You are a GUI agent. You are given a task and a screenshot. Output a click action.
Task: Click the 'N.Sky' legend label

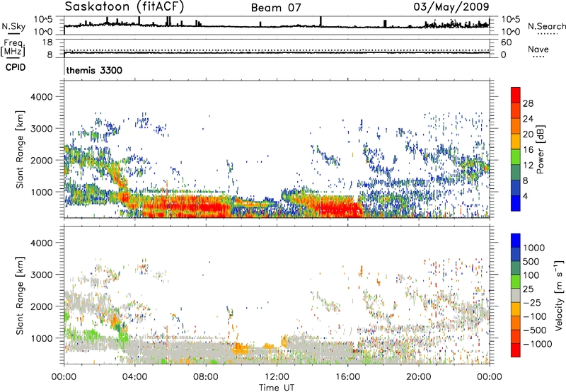tap(13, 26)
